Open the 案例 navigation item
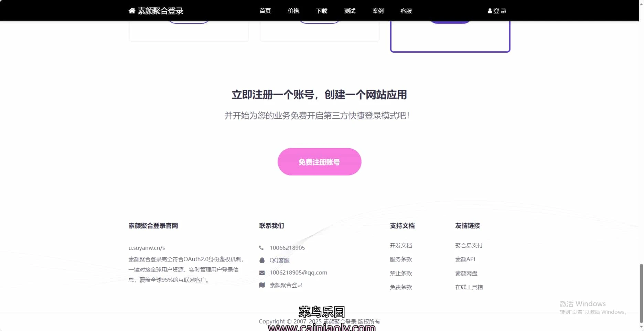The width and height of the screenshot is (644, 331). 378,11
